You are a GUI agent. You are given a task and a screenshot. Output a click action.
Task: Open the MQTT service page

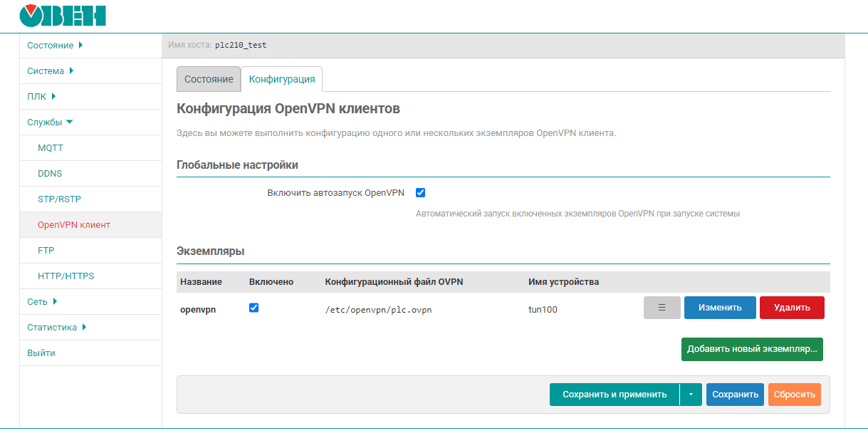click(x=51, y=148)
